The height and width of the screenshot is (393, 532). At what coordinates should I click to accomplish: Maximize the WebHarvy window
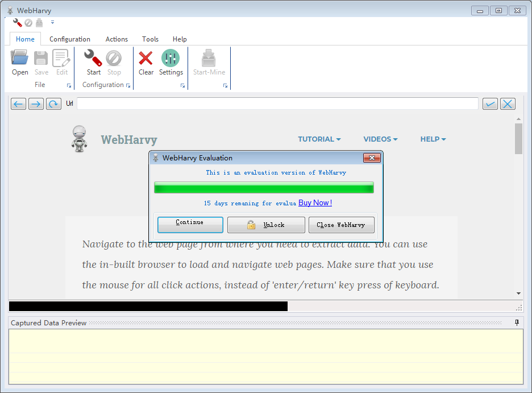(498, 11)
